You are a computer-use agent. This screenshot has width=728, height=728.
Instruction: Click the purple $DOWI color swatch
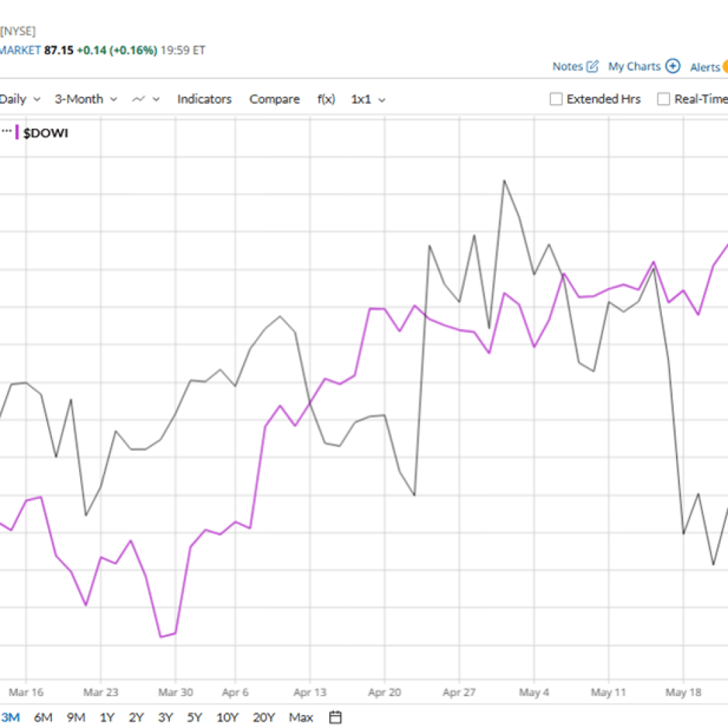click(x=17, y=132)
